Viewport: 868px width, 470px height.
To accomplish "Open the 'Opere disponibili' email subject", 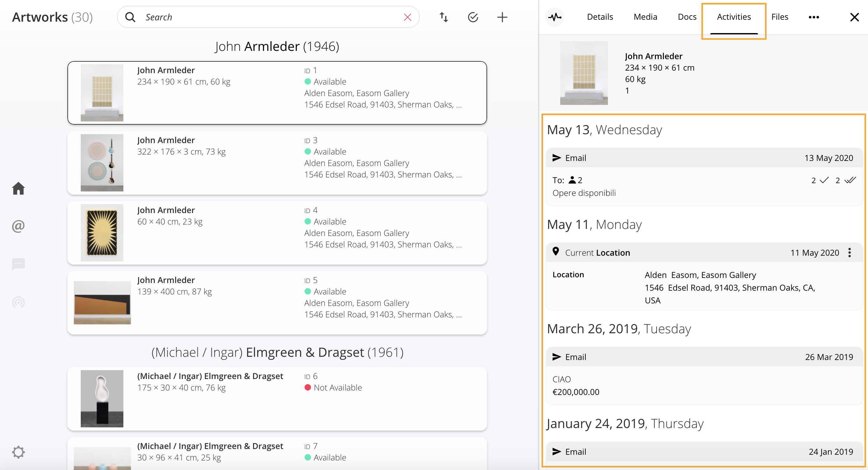I will (x=584, y=193).
